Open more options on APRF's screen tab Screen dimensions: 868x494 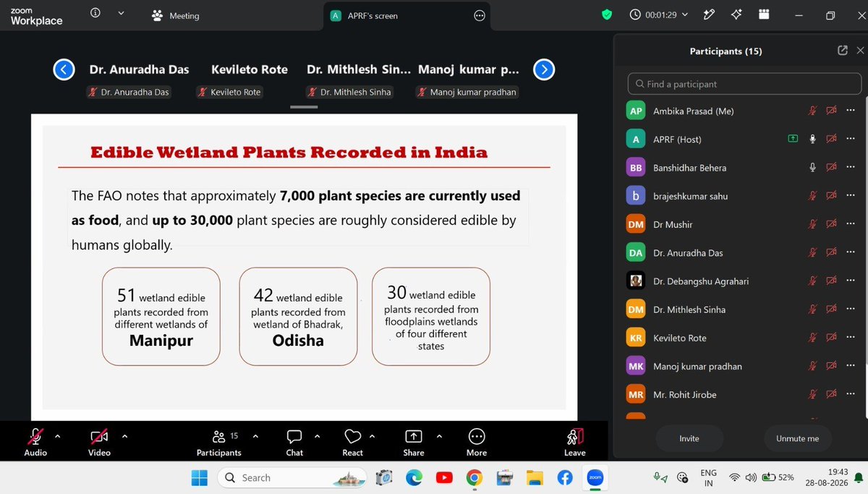tap(480, 15)
